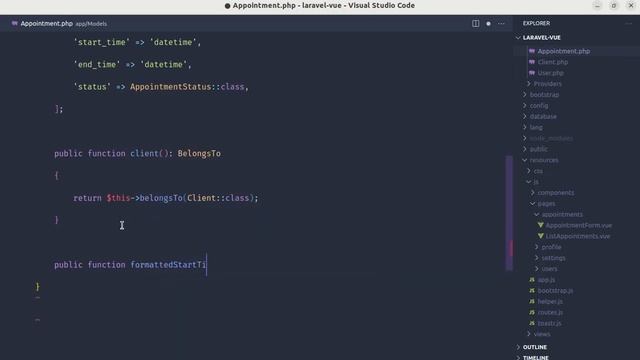This screenshot has height=360, width=640.
Task: Expand the components folder
Action: 533,192
